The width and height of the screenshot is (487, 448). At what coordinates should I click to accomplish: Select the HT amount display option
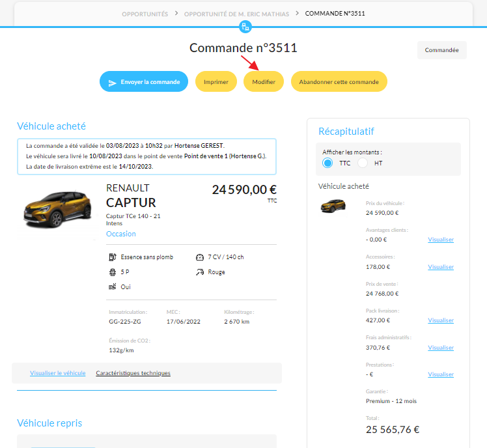tap(363, 163)
